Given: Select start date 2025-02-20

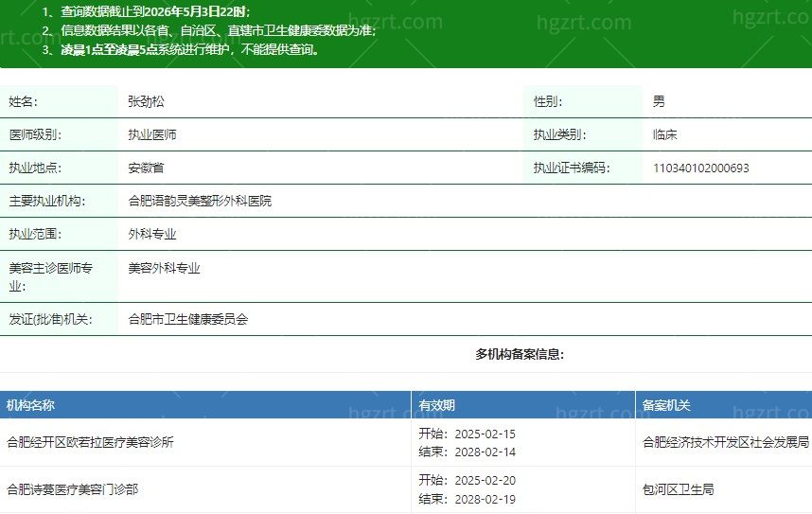Looking at the screenshot, I should point(485,480).
